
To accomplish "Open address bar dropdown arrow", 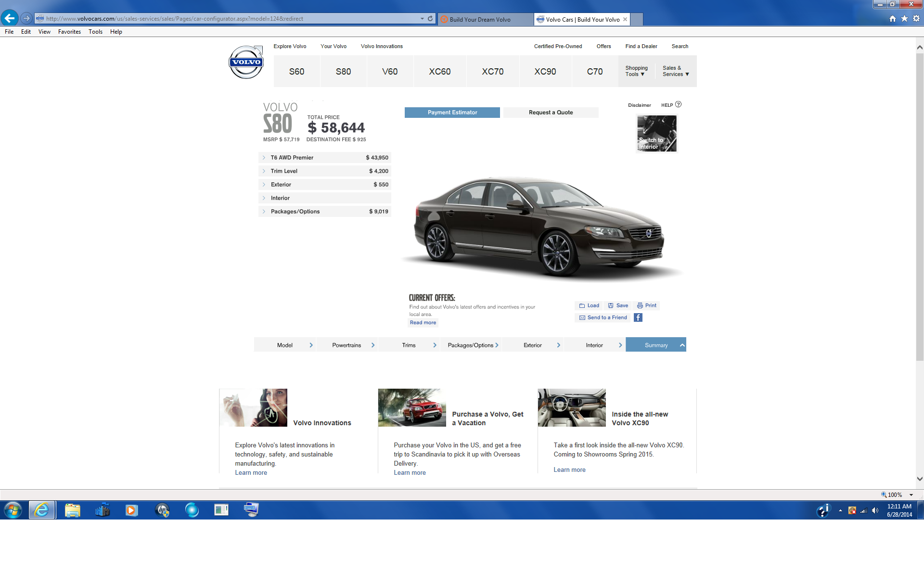I will [422, 19].
